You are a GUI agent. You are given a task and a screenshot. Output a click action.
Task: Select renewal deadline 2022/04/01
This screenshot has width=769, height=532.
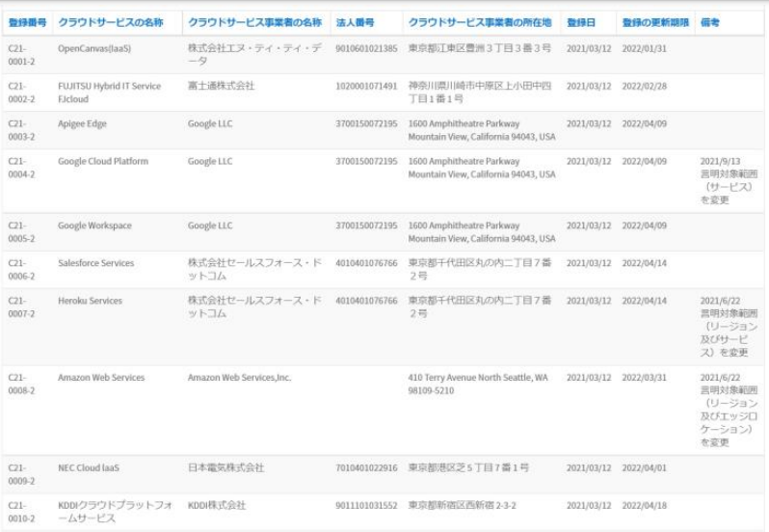(645, 467)
